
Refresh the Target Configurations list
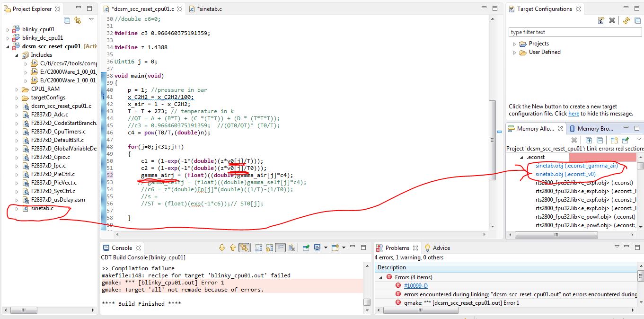tap(626, 20)
